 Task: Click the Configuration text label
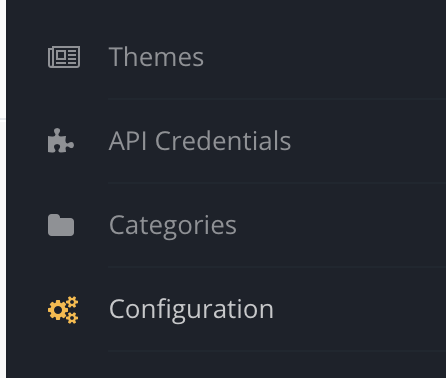[x=191, y=310]
